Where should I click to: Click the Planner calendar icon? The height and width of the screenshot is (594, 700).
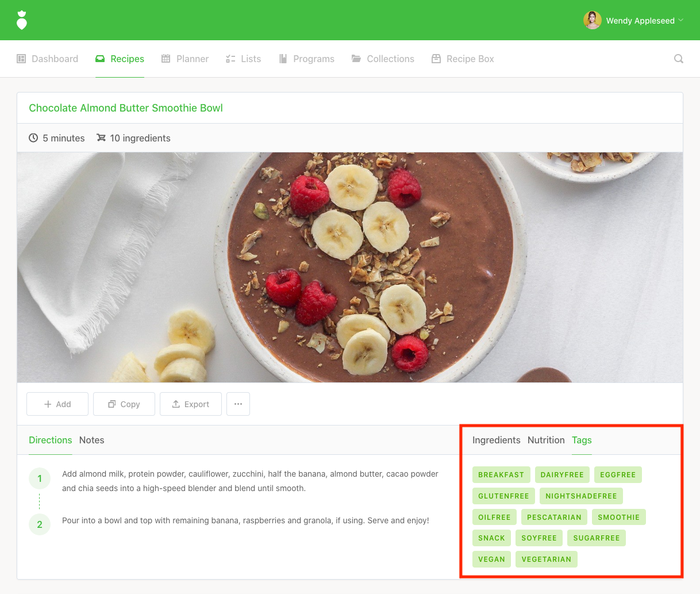pos(166,59)
